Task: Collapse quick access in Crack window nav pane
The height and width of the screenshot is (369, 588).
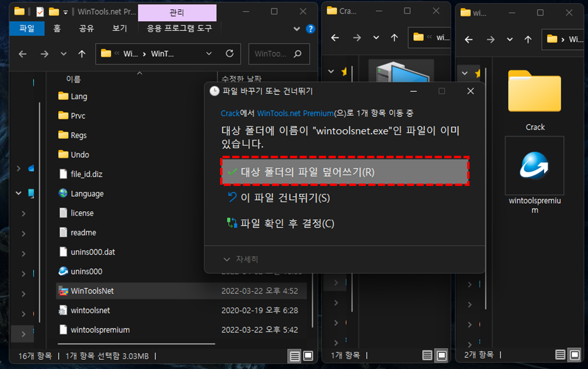Action: tap(331, 71)
